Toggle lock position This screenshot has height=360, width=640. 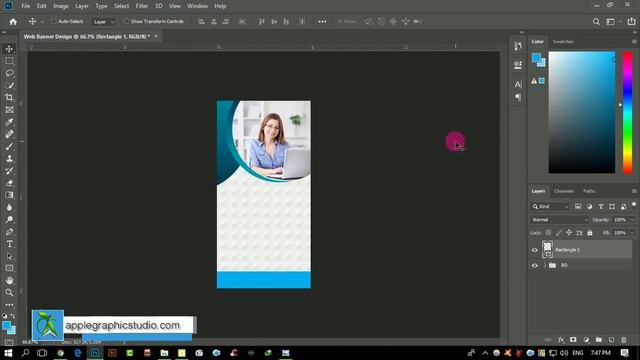569,233
